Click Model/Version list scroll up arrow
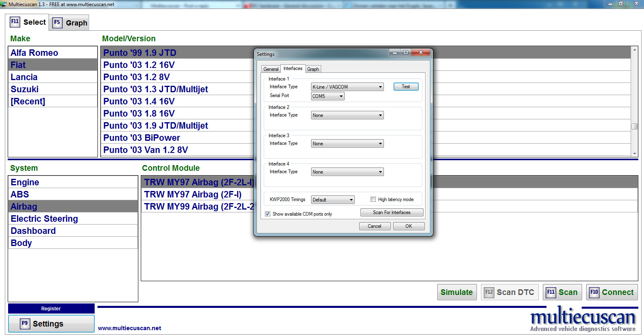The height and width of the screenshot is (335, 644). [x=635, y=50]
